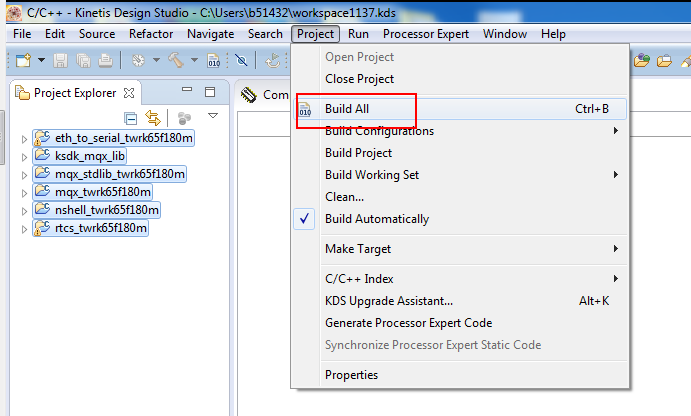
Task: Click the Save All toolbar icon
Action: point(83,60)
